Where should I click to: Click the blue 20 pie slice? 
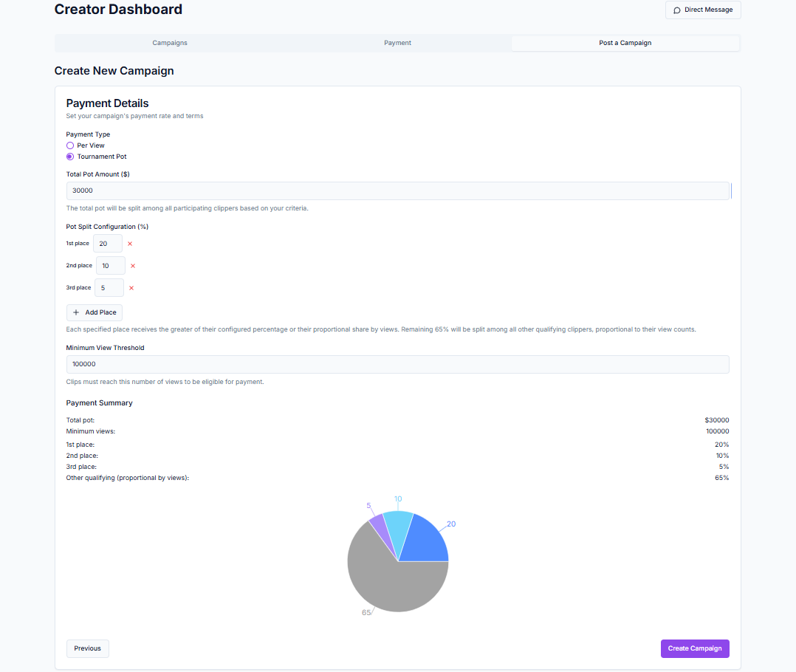(427, 542)
